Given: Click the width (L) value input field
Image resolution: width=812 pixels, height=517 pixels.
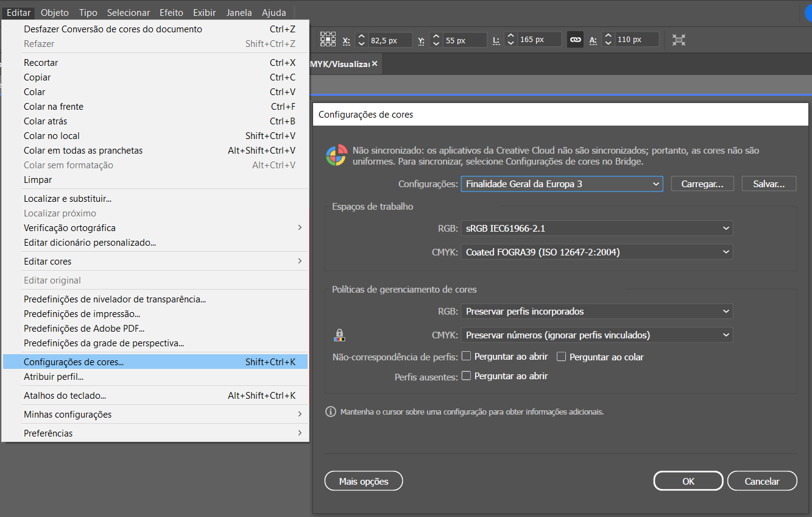Looking at the screenshot, I should [538, 40].
